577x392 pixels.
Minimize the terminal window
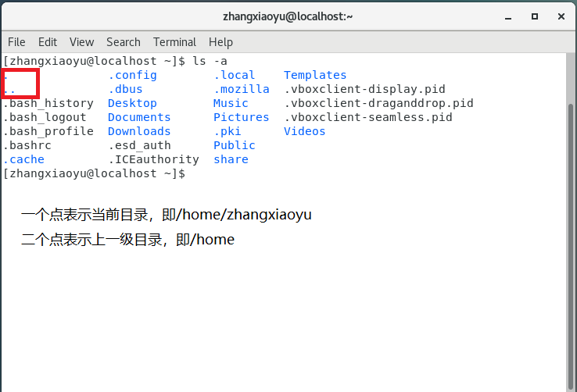[509, 16]
